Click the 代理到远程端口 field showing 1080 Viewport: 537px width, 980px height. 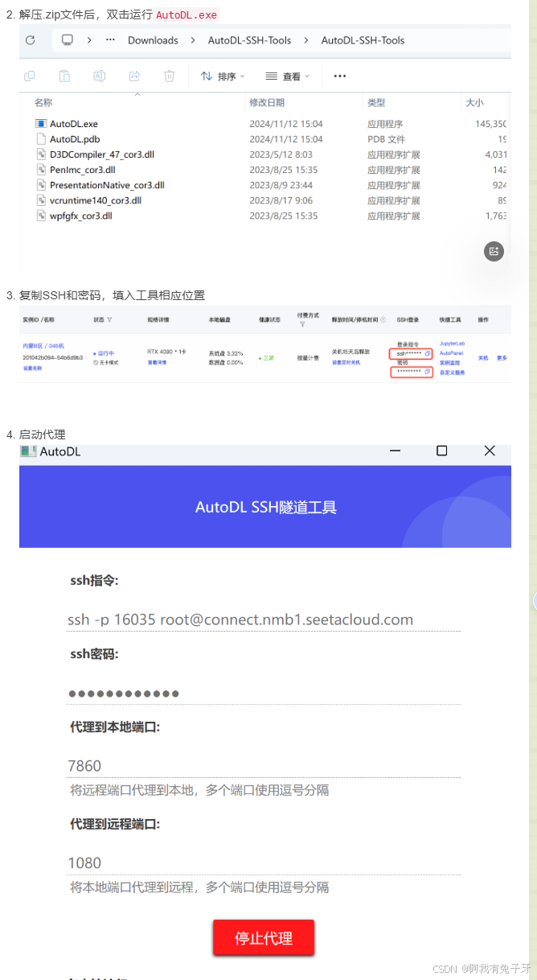click(264, 863)
